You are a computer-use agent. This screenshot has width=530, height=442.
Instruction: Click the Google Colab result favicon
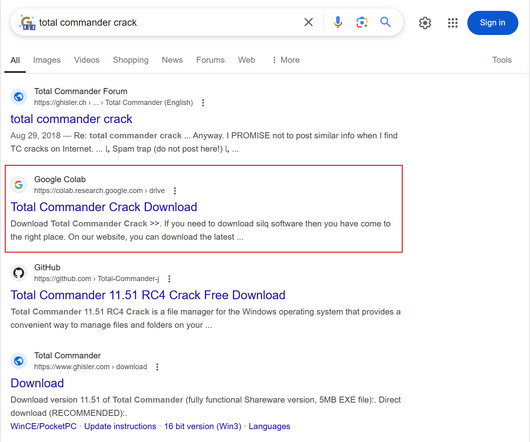coord(19,185)
